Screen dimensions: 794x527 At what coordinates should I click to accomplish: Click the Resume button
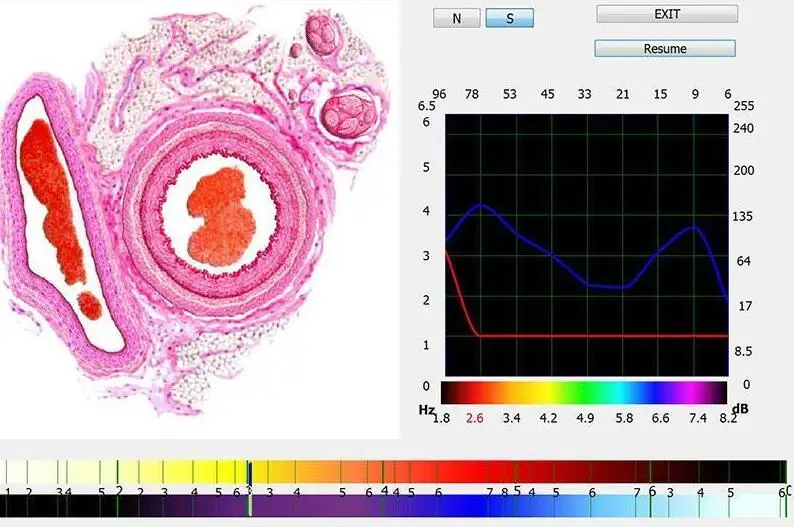pos(665,49)
